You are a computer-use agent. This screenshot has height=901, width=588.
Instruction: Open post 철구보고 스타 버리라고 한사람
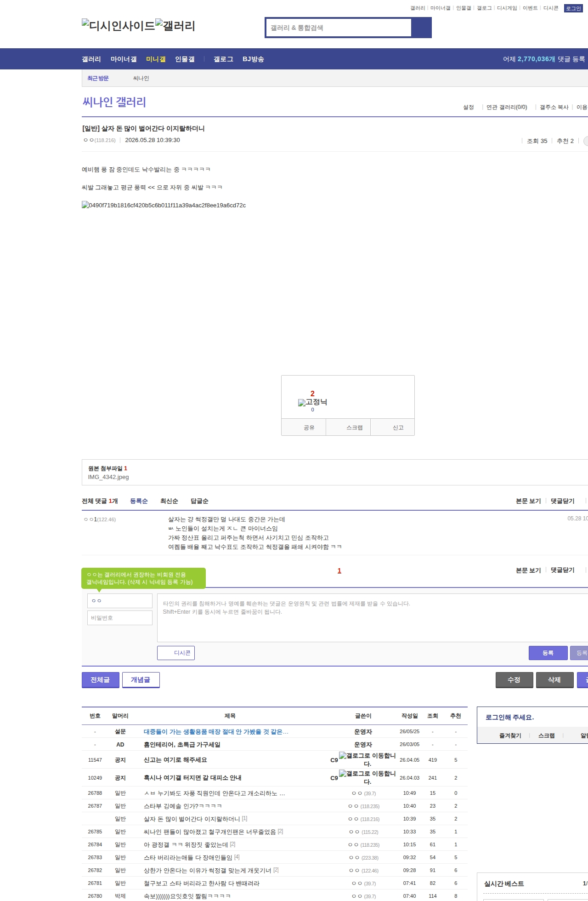202,883
